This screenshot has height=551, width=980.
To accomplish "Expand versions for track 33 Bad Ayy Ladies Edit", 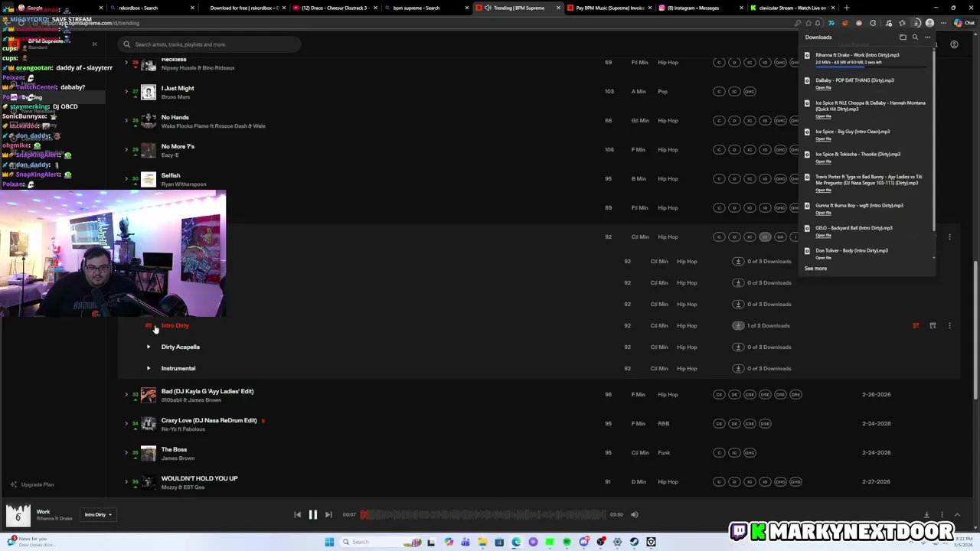I will click(x=126, y=395).
